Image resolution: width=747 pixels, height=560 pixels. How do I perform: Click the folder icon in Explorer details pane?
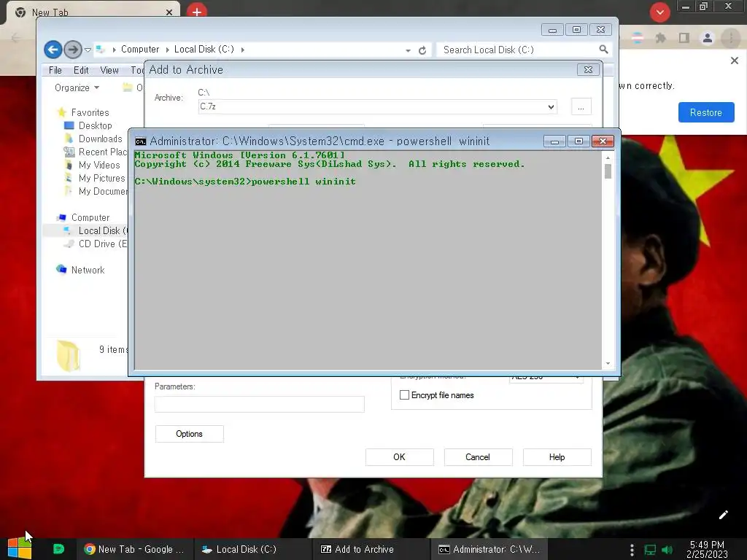tap(69, 356)
